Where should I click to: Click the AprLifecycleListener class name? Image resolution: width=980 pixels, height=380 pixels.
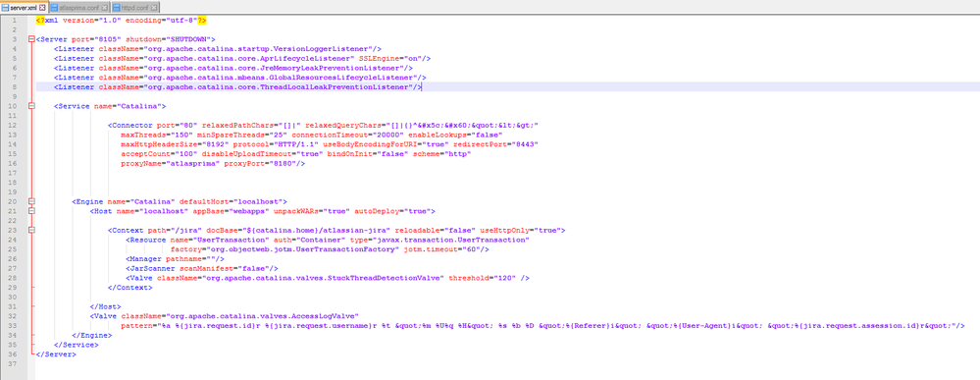pyautogui.click(x=250, y=58)
